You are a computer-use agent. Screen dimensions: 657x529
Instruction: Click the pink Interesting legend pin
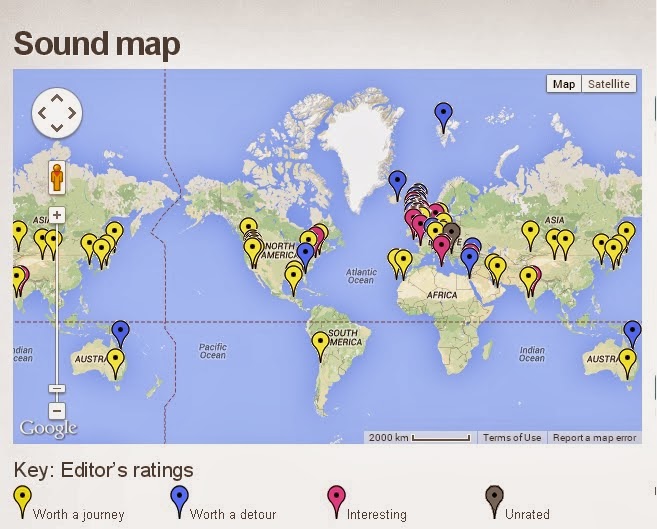[336, 497]
